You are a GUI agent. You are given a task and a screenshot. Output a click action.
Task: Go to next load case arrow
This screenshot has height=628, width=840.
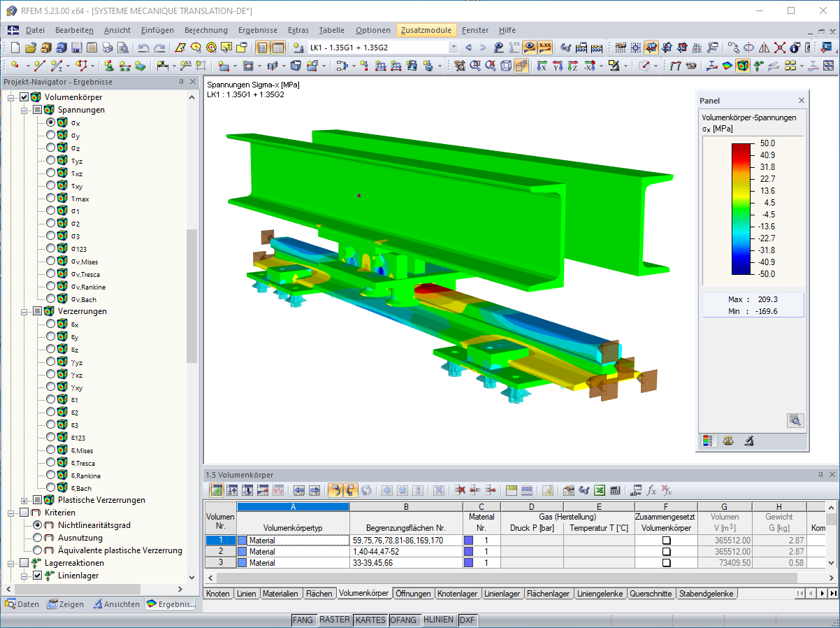click(483, 48)
